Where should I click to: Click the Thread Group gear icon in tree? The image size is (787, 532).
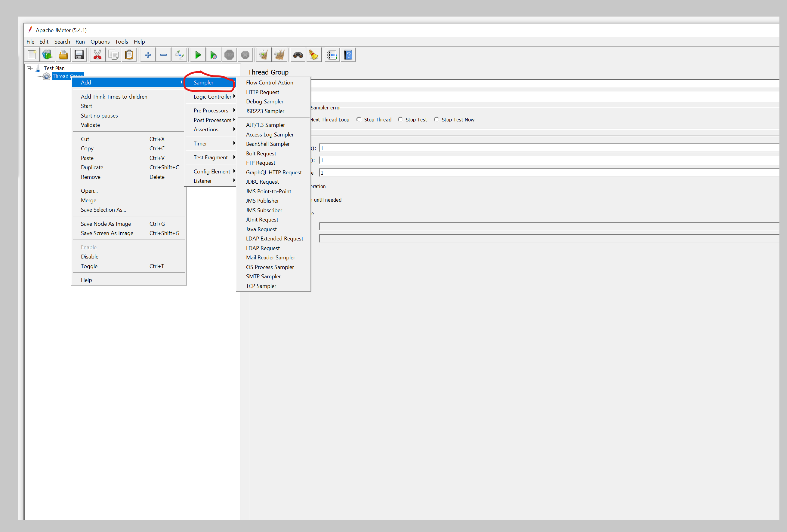tap(47, 76)
